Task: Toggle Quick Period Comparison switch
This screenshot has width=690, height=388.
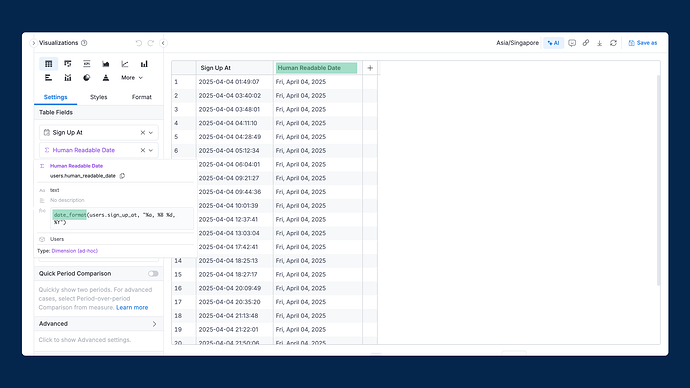Action: pos(153,274)
